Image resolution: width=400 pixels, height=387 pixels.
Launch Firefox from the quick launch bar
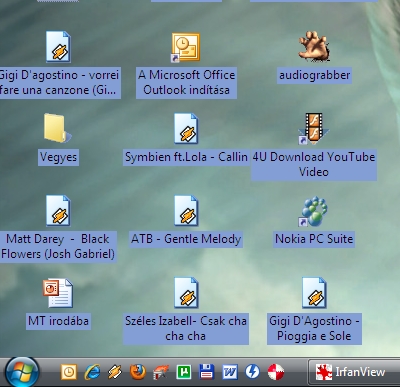[x=138, y=372]
